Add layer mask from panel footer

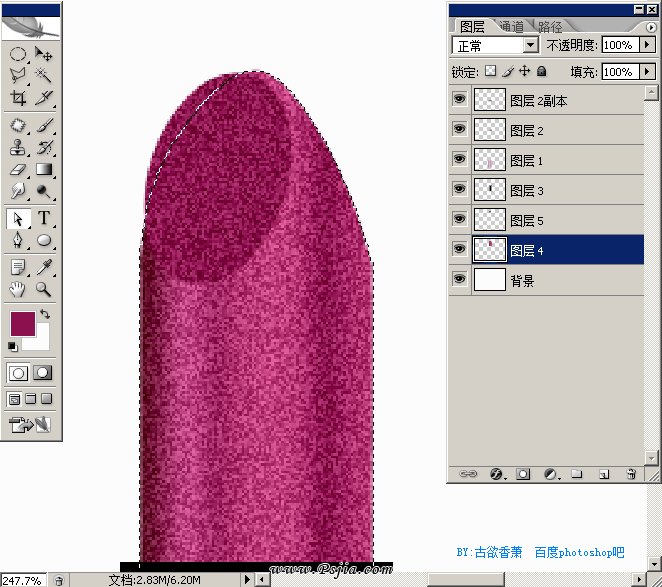(522, 473)
